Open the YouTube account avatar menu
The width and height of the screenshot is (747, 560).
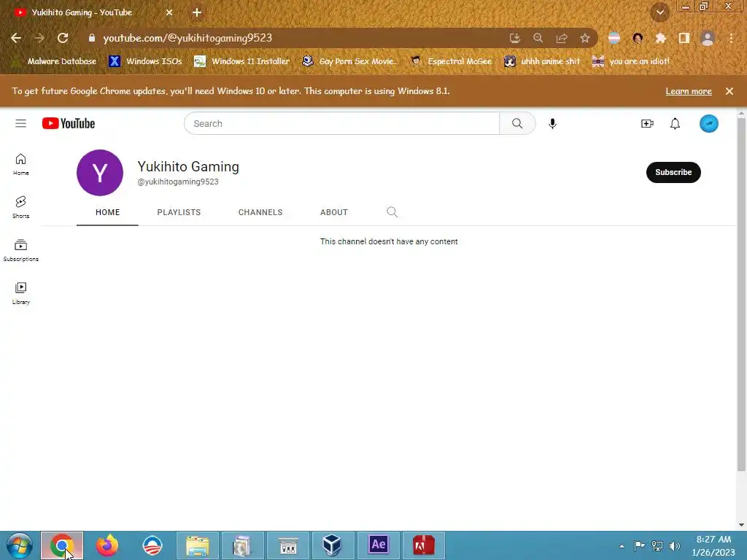708,124
